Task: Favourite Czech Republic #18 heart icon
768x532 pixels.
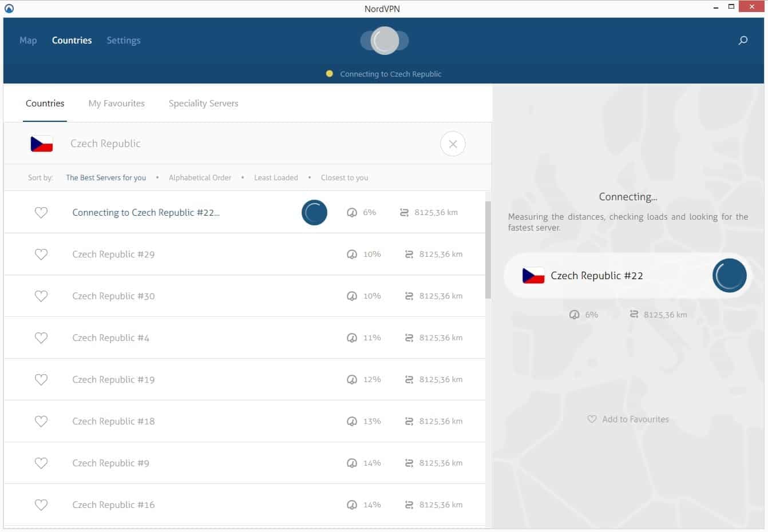Action: click(x=41, y=422)
